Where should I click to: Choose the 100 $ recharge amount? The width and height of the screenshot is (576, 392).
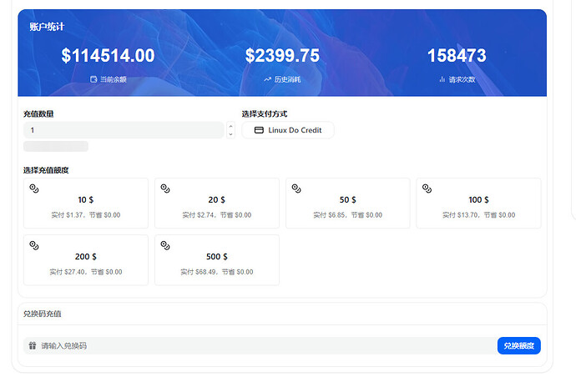pyautogui.click(x=478, y=203)
